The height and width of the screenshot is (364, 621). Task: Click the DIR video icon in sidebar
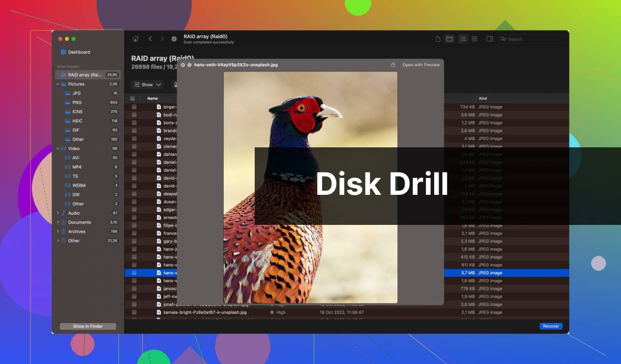click(68, 194)
